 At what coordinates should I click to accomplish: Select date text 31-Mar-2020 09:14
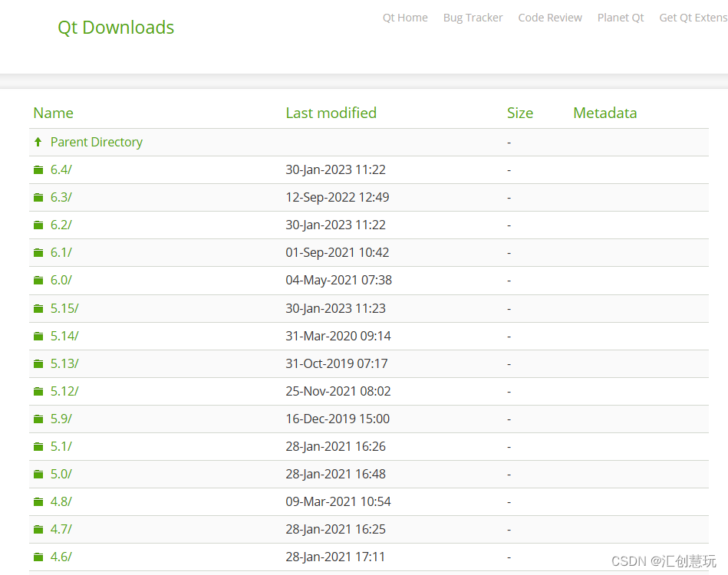point(338,336)
